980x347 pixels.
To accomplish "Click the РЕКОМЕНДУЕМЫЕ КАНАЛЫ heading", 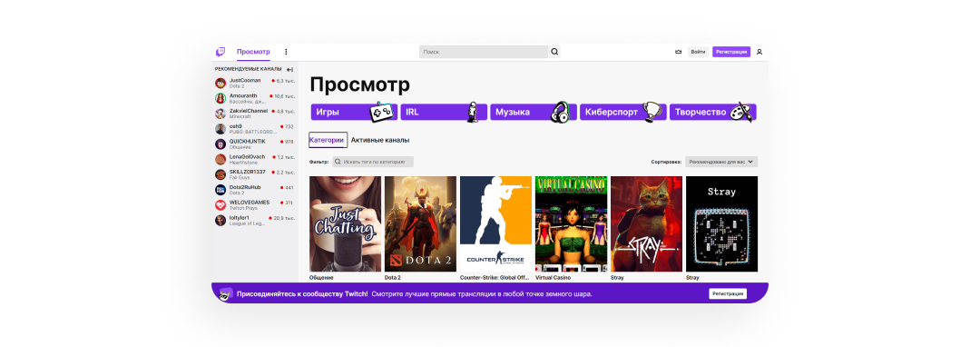I will [x=248, y=69].
